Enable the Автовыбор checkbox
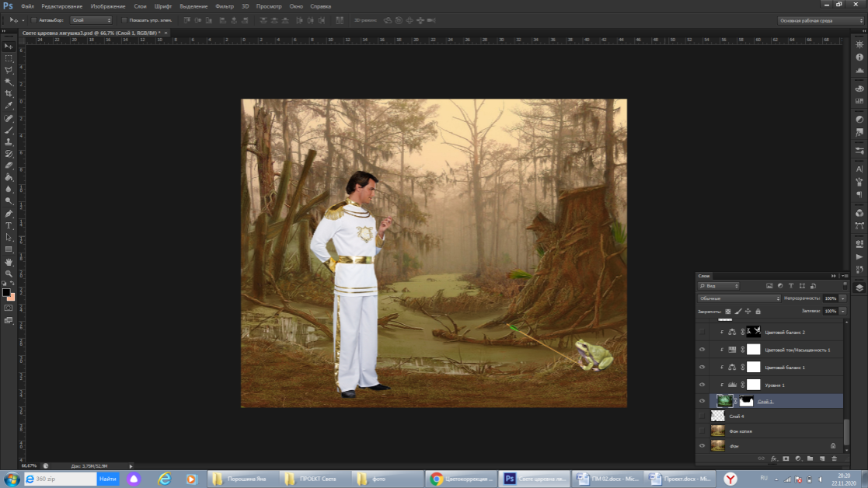868x488 pixels. coord(33,20)
